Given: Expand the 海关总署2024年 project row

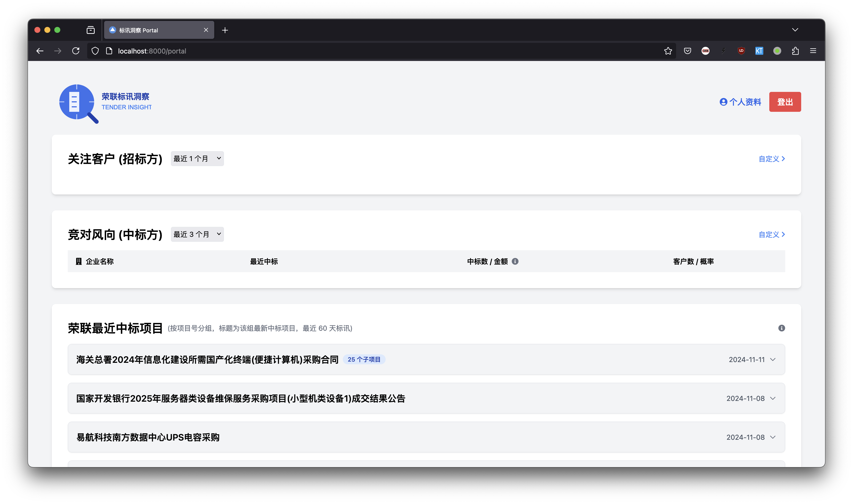Looking at the screenshot, I should pos(773,359).
